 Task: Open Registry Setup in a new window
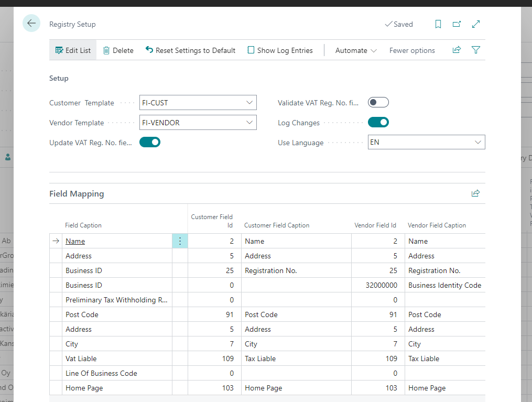tap(457, 24)
